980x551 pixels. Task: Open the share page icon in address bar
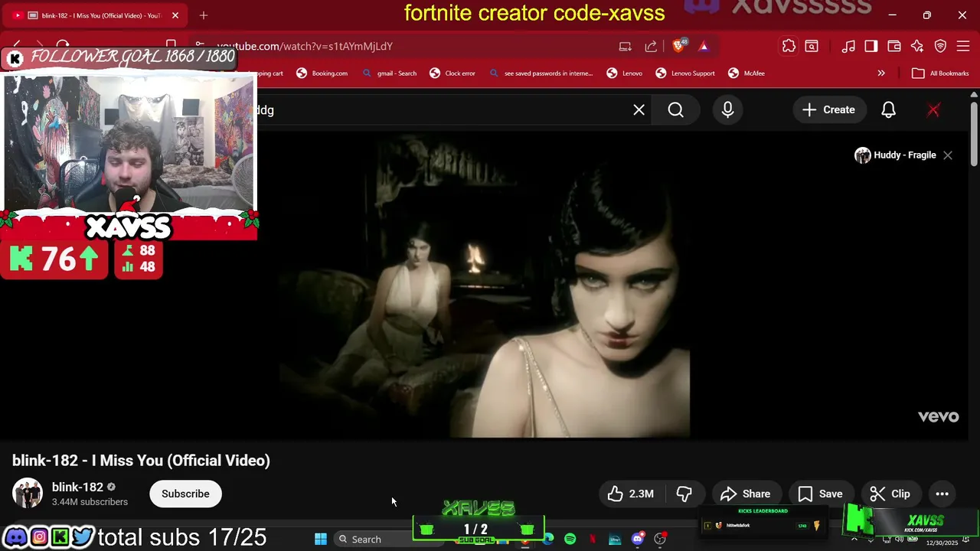point(651,46)
